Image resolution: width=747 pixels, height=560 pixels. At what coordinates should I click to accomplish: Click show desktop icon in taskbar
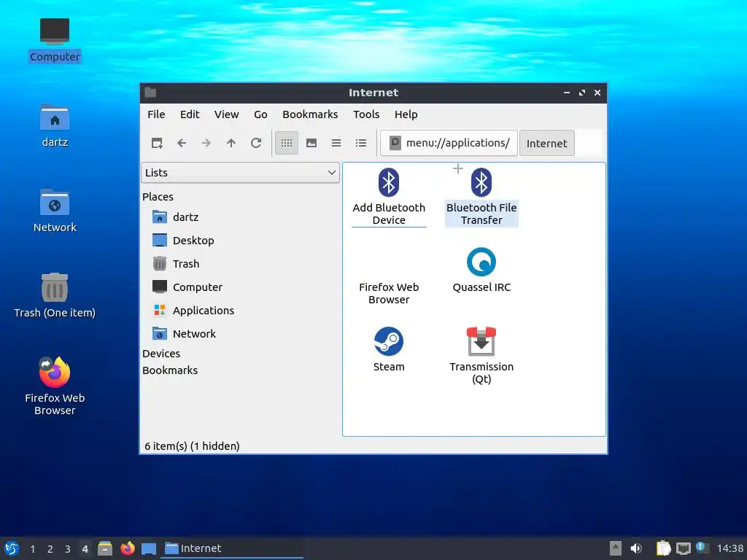pyautogui.click(x=149, y=548)
